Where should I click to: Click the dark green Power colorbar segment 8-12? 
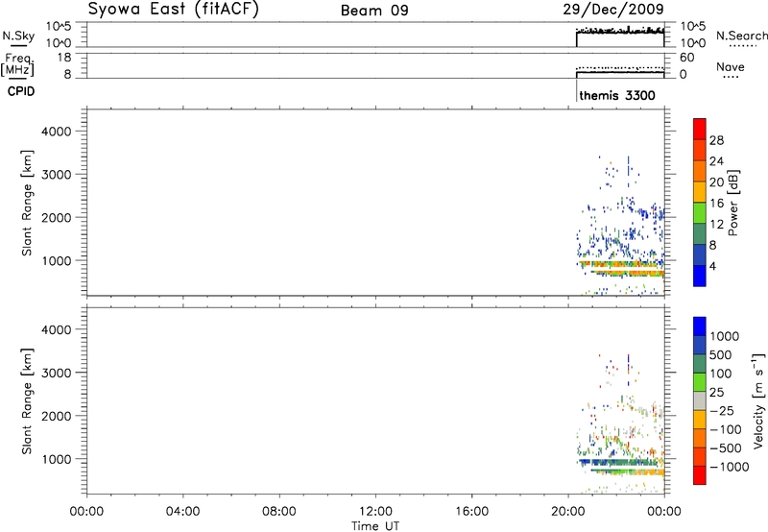click(700, 233)
